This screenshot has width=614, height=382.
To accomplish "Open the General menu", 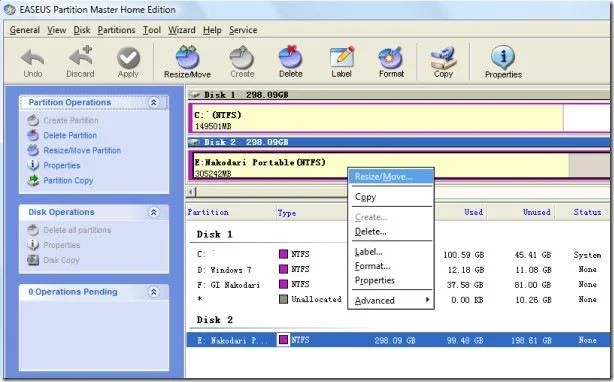I will 25,30.
